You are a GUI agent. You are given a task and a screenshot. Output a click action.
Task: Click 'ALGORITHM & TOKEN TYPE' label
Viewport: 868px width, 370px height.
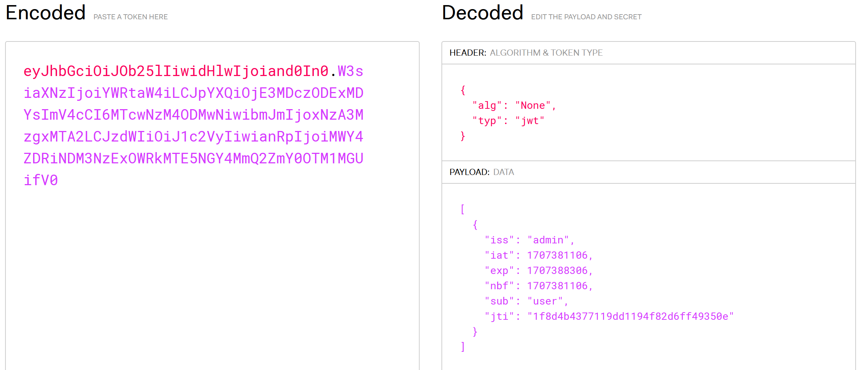pyautogui.click(x=546, y=53)
